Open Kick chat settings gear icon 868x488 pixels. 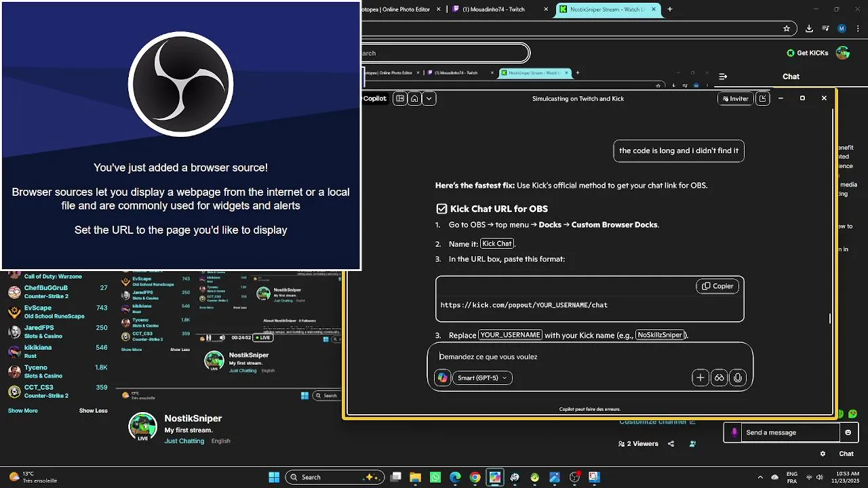coord(823,454)
